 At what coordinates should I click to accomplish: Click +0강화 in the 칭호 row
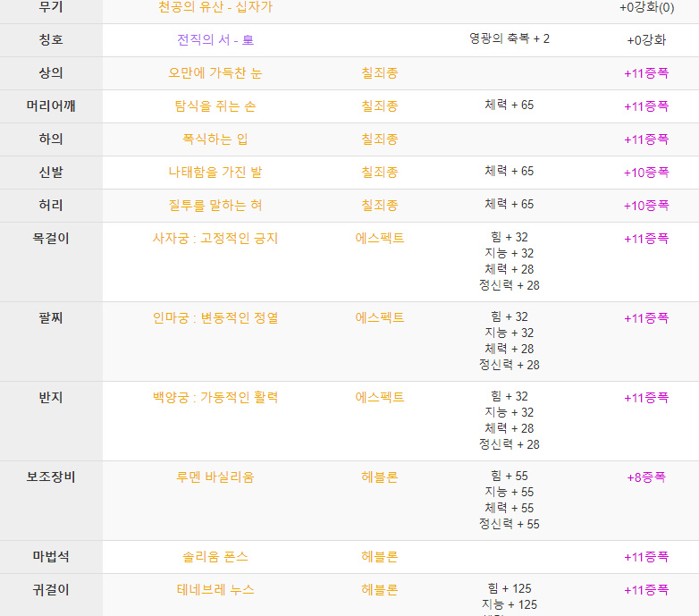pyautogui.click(x=646, y=40)
